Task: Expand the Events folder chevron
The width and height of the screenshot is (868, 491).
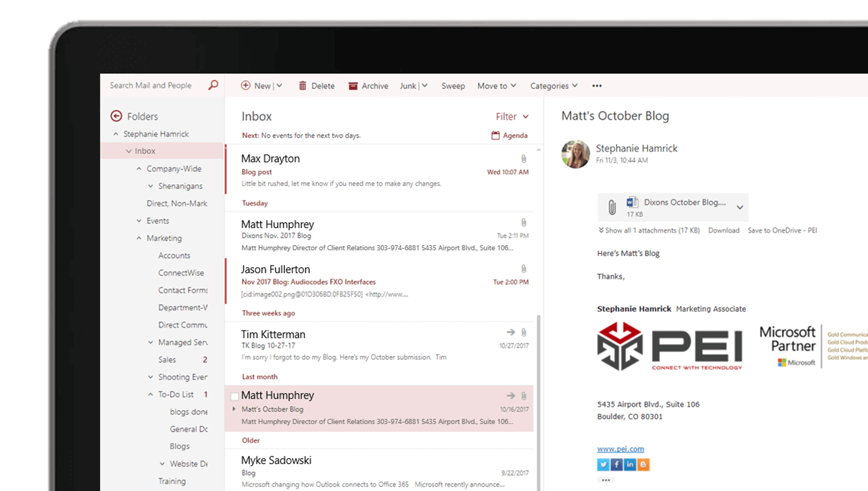Action: [139, 221]
